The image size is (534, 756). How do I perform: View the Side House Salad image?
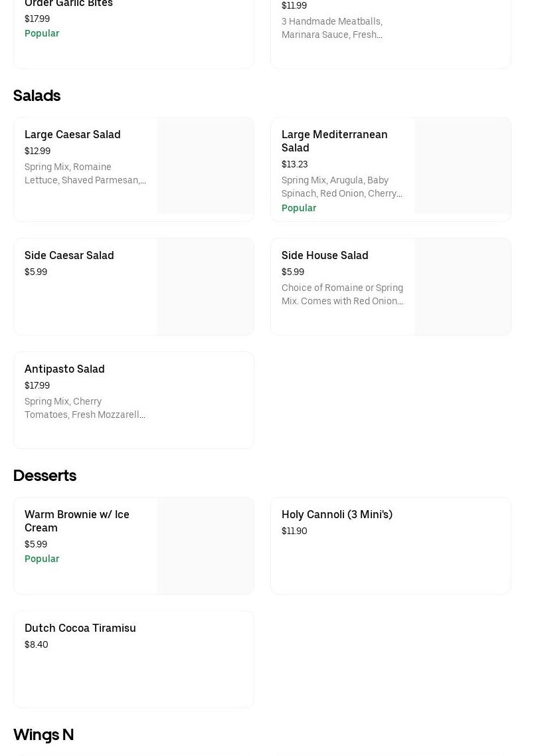[x=462, y=286]
